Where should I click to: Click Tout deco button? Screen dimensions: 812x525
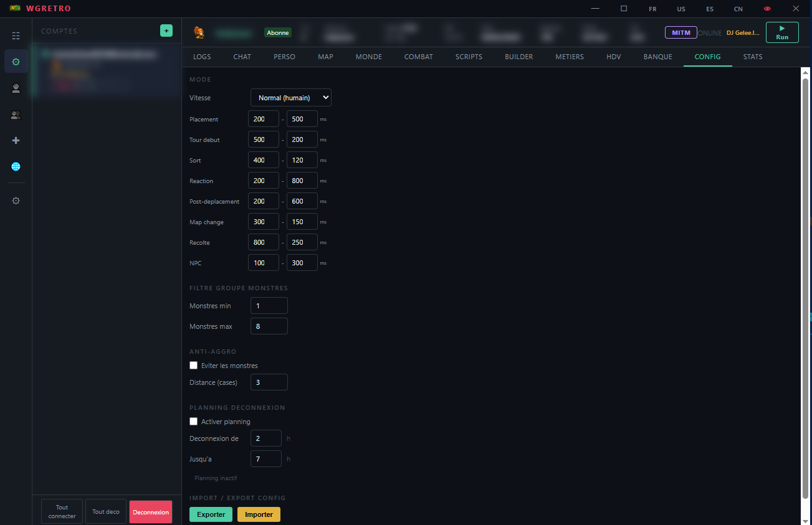[x=106, y=512]
